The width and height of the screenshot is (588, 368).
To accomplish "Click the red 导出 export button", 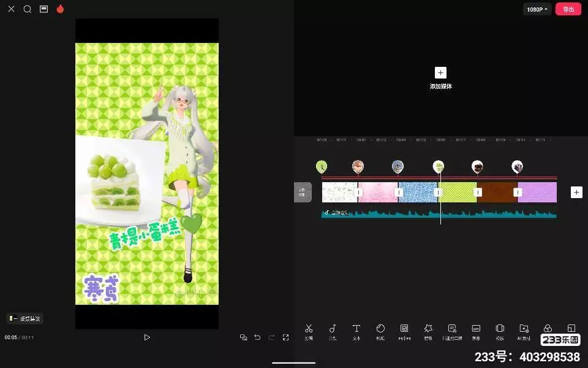I will (x=568, y=9).
